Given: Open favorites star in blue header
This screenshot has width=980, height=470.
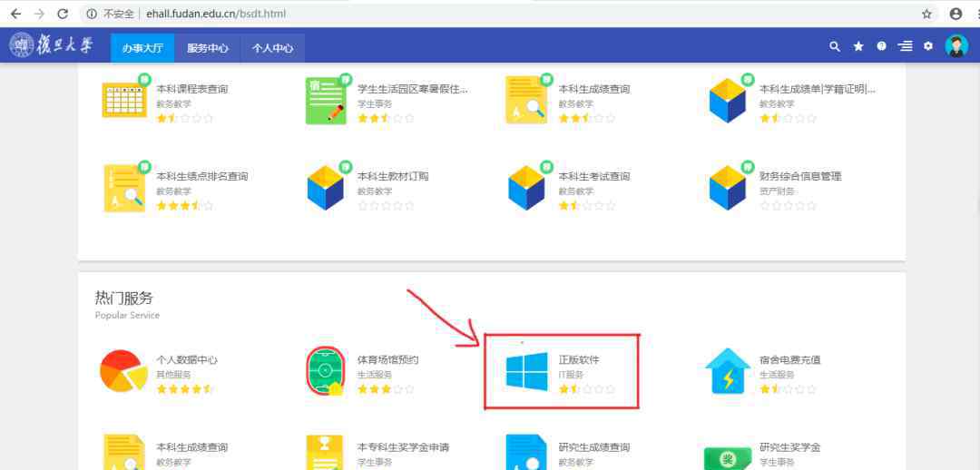Looking at the screenshot, I should [x=858, y=46].
